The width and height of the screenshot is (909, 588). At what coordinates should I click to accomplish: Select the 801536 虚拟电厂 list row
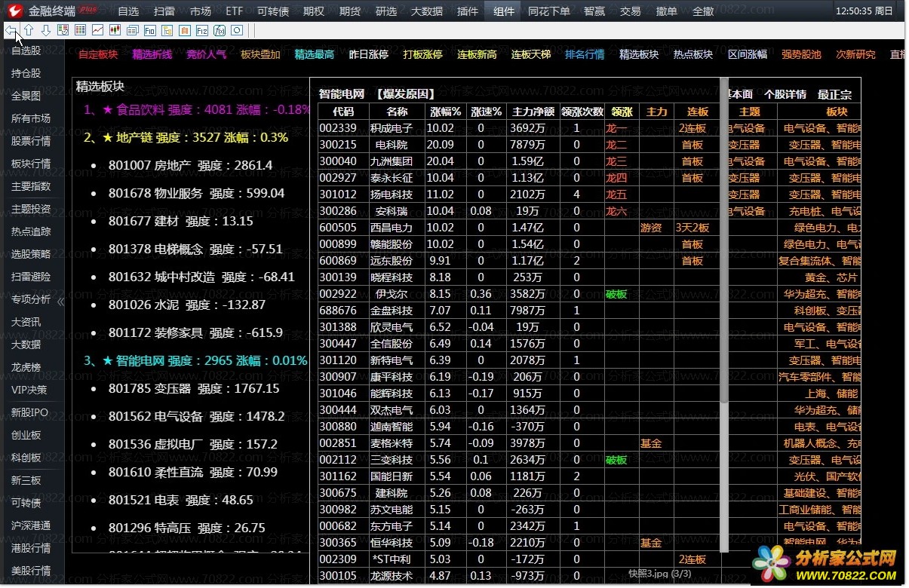pos(193,444)
